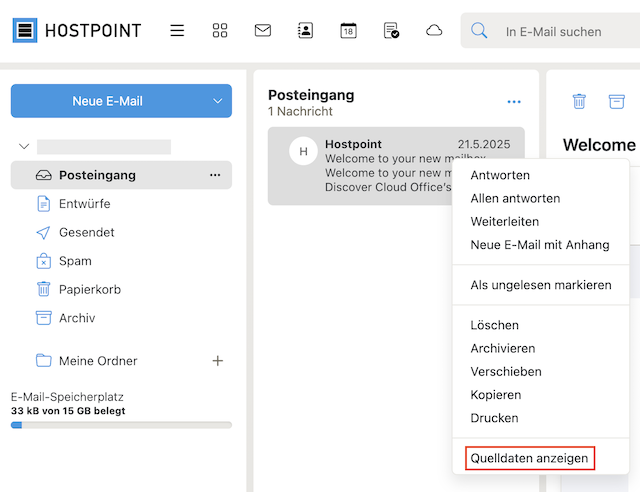Click the Hostpoint logo

(77, 30)
